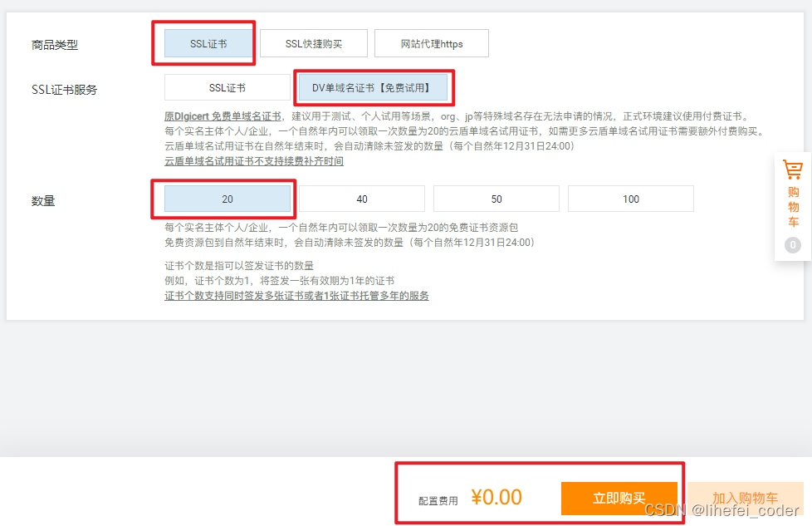812x526 pixels.
Task: Choose SSL快捷购买 product type
Action: (x=314, y=43)
